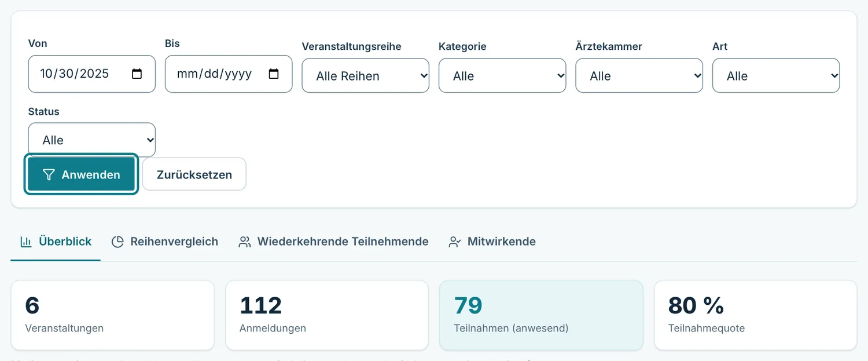Select the Anmeldungen card showing 112
This screenshot has width=868, height=361.
point(327,315)
